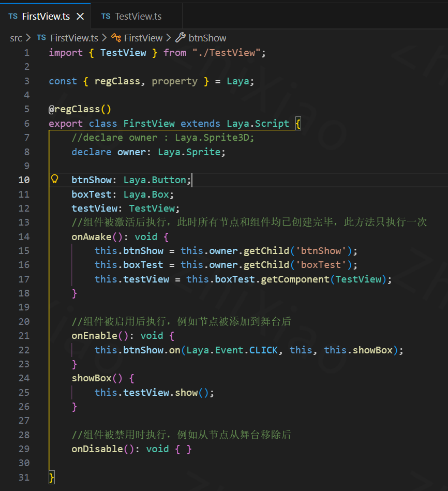Open the FirstView class breadcrumb dropdown
Image resolution: width=448 pixels, height=491 pixels.
pos(143,38)
